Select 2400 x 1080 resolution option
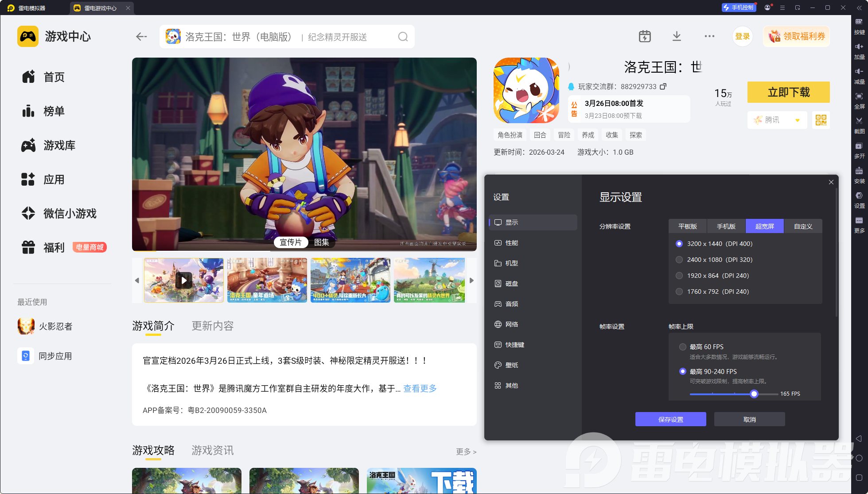 click(679, 260)
